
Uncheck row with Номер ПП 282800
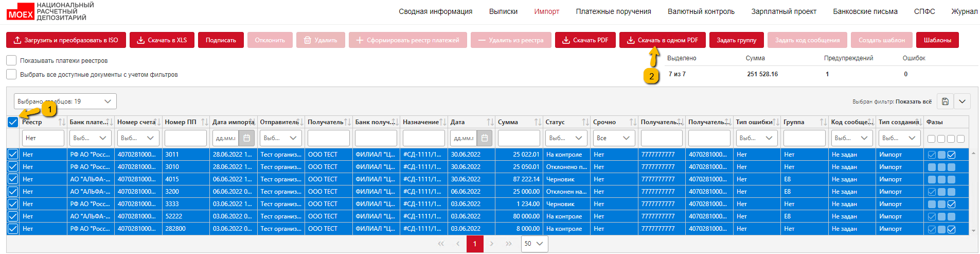[13, 229]
